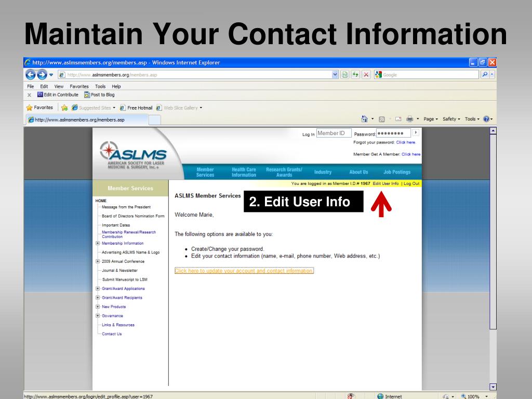This screenshot has height=399, width=532.
Task: Open Web Slice Gallery dropdown
Action: click(179, 108)
